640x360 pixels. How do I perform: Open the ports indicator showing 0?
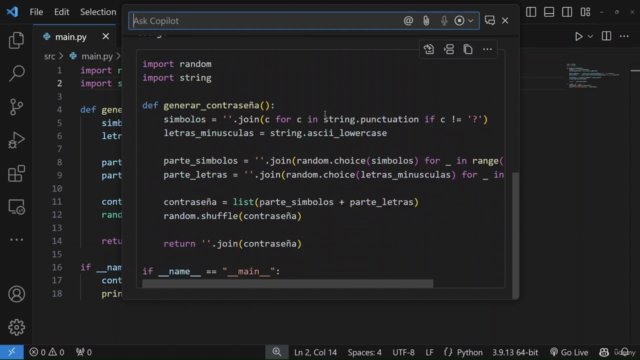point(84,352)
